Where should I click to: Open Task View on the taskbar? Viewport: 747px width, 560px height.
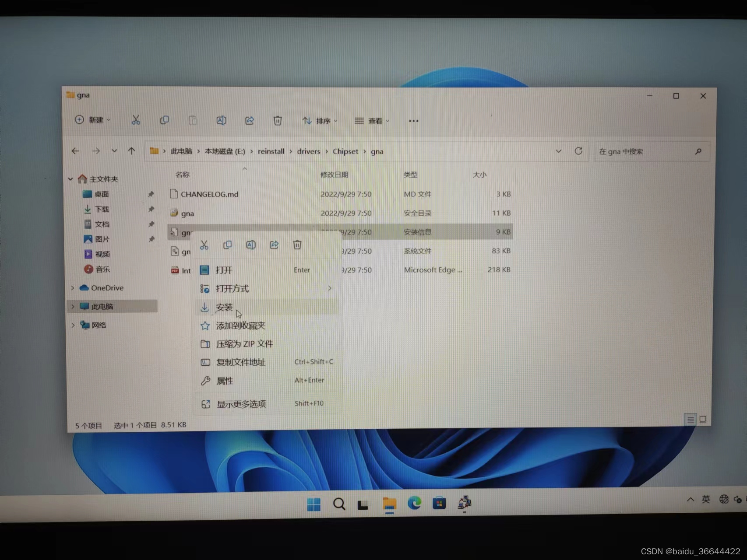coord(363,505)
